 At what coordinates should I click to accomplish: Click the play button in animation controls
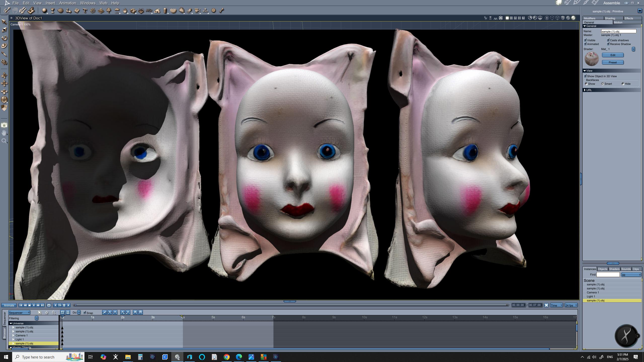pos(34,305)
